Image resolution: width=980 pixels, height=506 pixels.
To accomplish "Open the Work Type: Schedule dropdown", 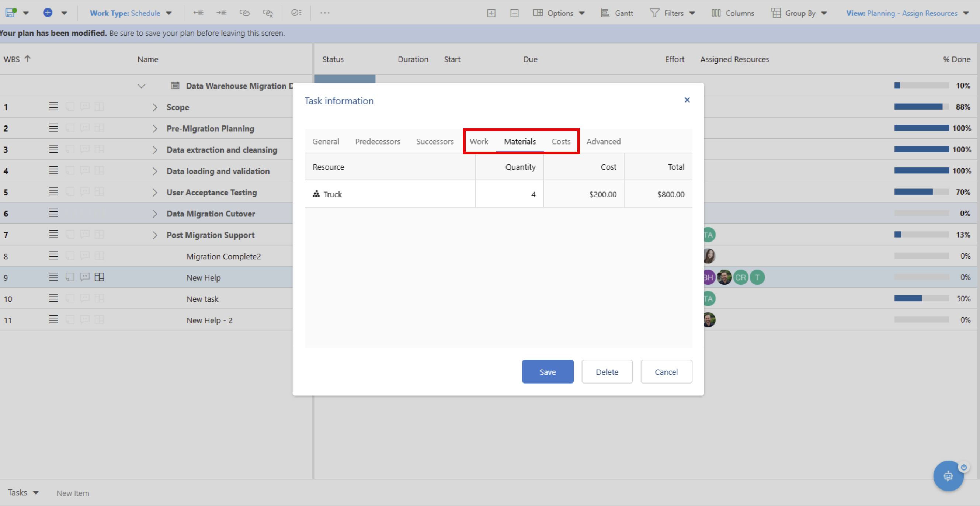I will pos(131,13).
